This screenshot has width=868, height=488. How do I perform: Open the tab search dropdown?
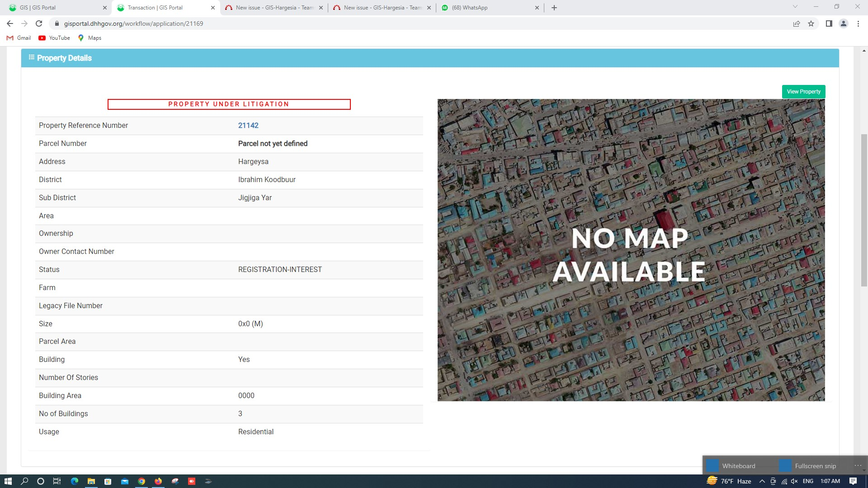coord(795,7)
